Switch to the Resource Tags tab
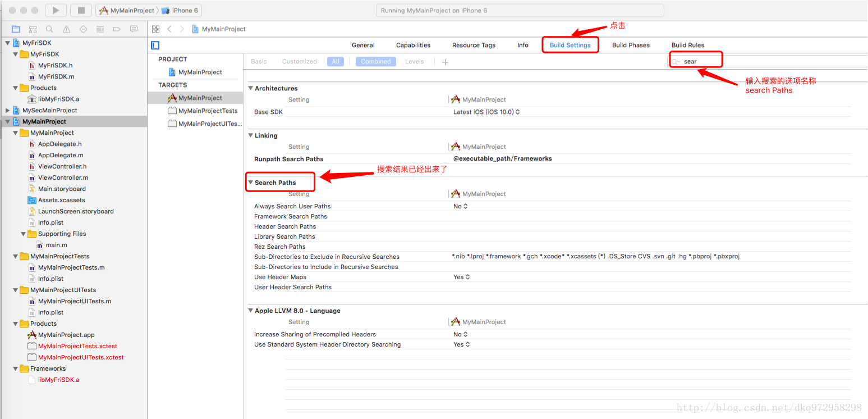Screen dimensions: 868x419 (x=474, y=45)
